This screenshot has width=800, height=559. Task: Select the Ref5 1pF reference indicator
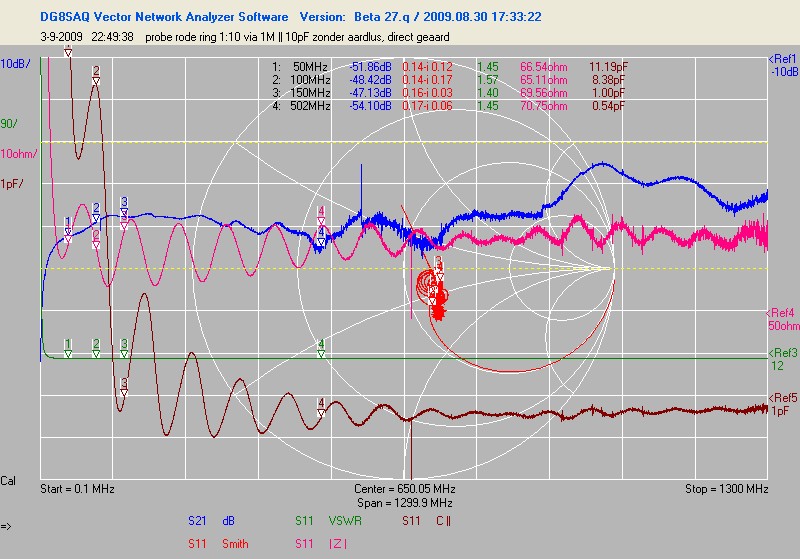tap(782, 404)
